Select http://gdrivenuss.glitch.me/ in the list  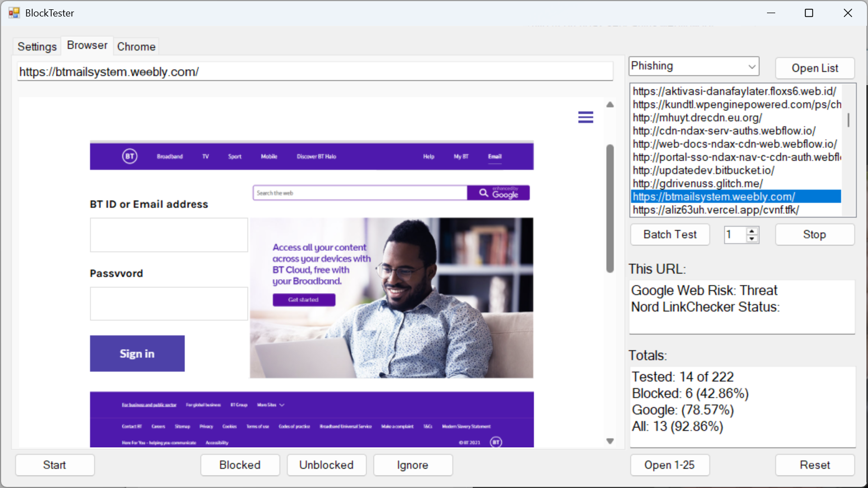pyautogui.click(x=736, y=183)
